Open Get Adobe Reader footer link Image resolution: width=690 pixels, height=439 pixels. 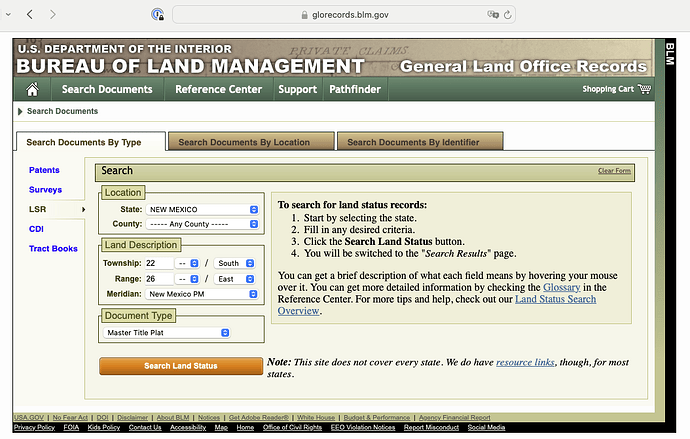[x=259, y=417]
